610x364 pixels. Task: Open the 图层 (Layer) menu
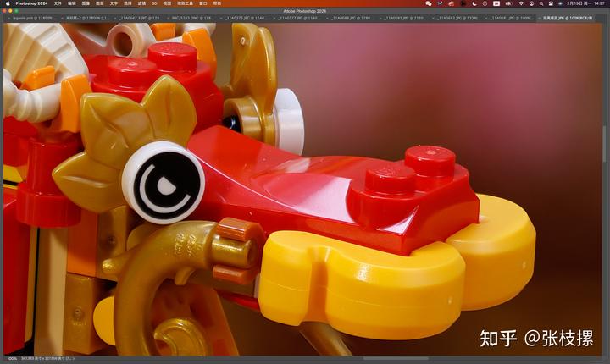point(100,3)
